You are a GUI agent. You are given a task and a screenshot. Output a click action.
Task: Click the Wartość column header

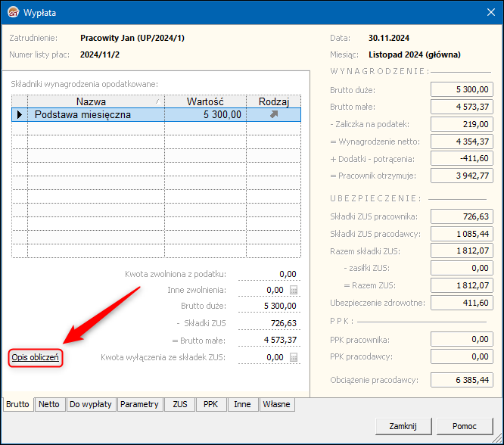pyautogui.click(x=205, y=101)
